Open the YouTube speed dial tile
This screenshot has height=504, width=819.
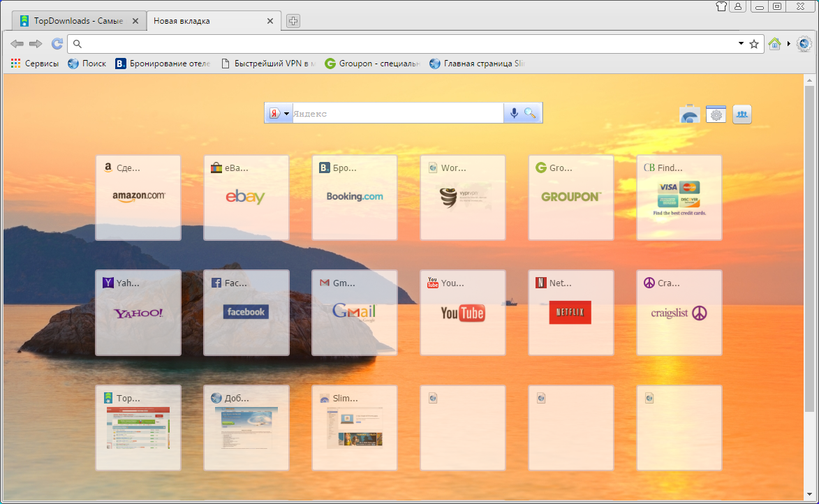(463, 313)
